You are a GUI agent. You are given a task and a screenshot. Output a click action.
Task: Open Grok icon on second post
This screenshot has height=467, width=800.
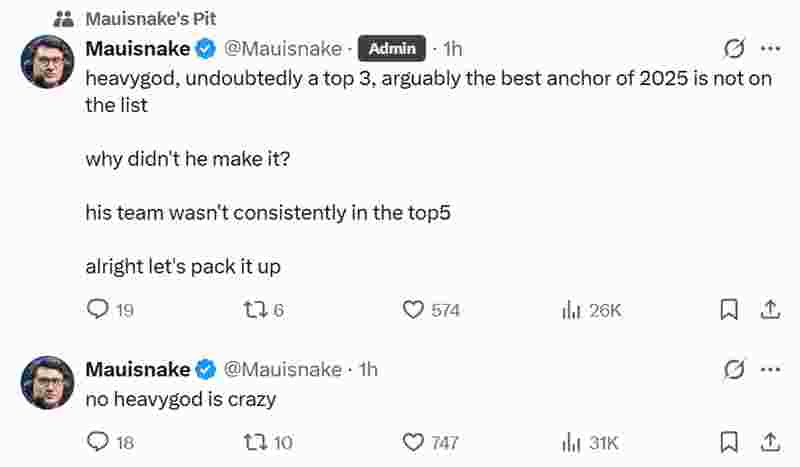tap(734, 370)
